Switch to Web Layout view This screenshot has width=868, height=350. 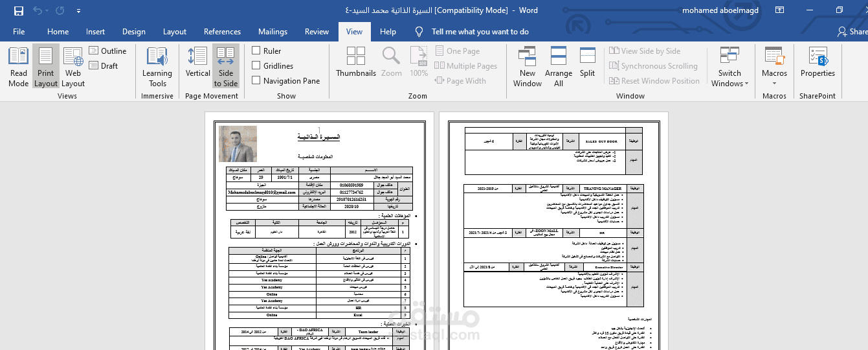(x=73, y=67)
